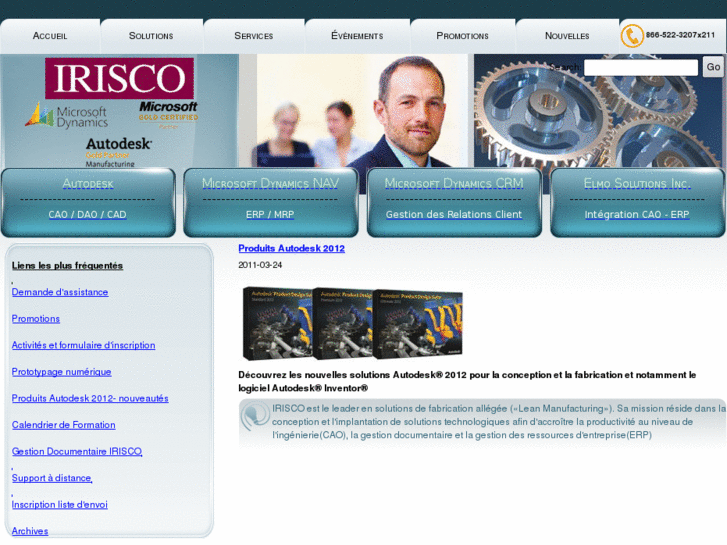Follow the Intégration CAO - ERP link

[637, 214]
